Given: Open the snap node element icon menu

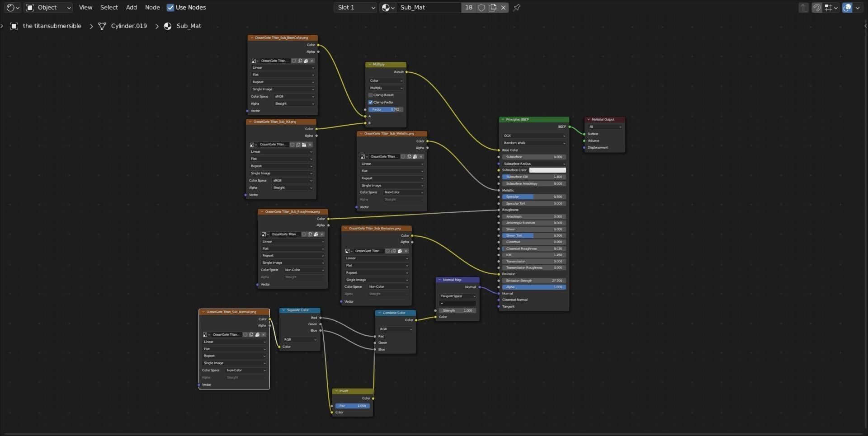Looking at the screenshot, I should [831, 7].
